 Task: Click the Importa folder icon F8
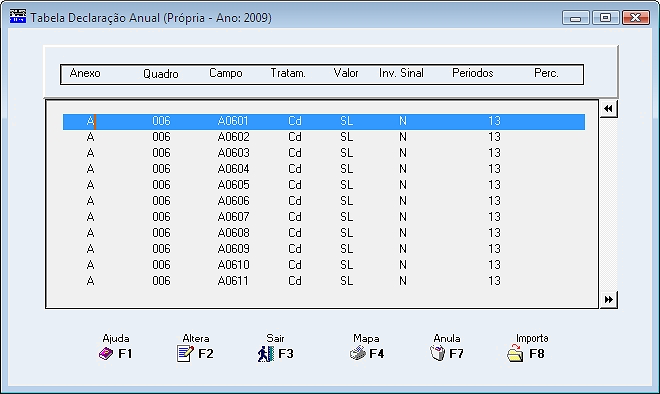(x=515, y=353)
